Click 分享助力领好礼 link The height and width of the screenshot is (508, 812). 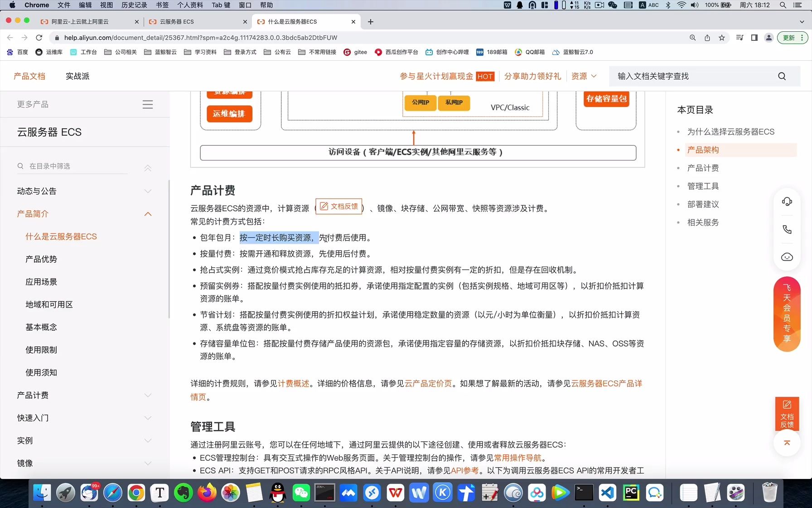coord(532,76)
